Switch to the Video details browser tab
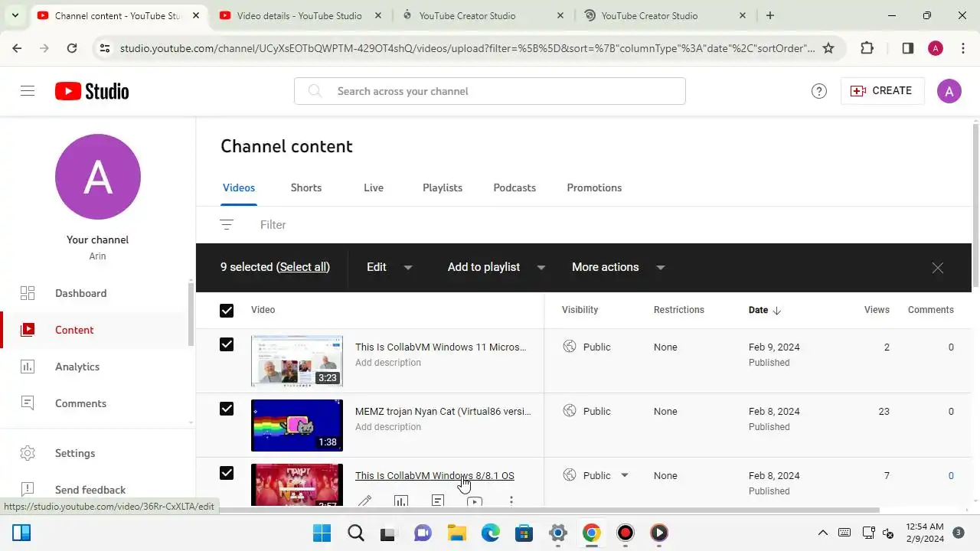Image resolution: width=980 pixels, height=551 pixels. pyautogui.click(x=300, y=15)
